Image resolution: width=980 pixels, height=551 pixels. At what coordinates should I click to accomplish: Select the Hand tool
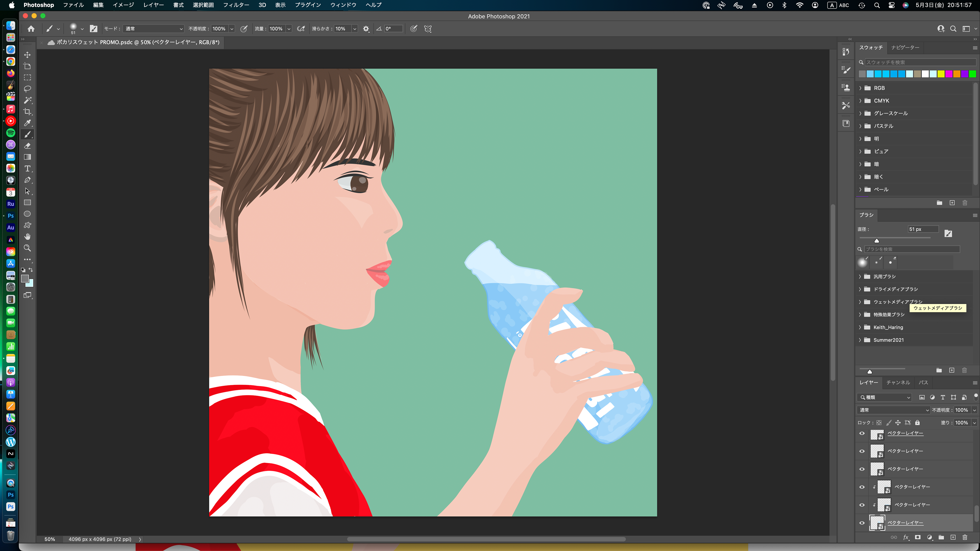pos(27,236)
